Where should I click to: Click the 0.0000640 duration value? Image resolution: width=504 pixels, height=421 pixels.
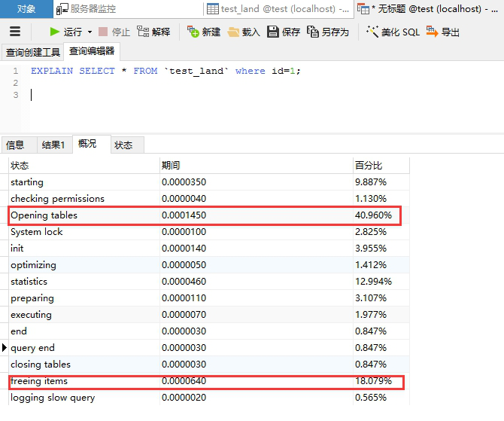[x=184, y=381]
